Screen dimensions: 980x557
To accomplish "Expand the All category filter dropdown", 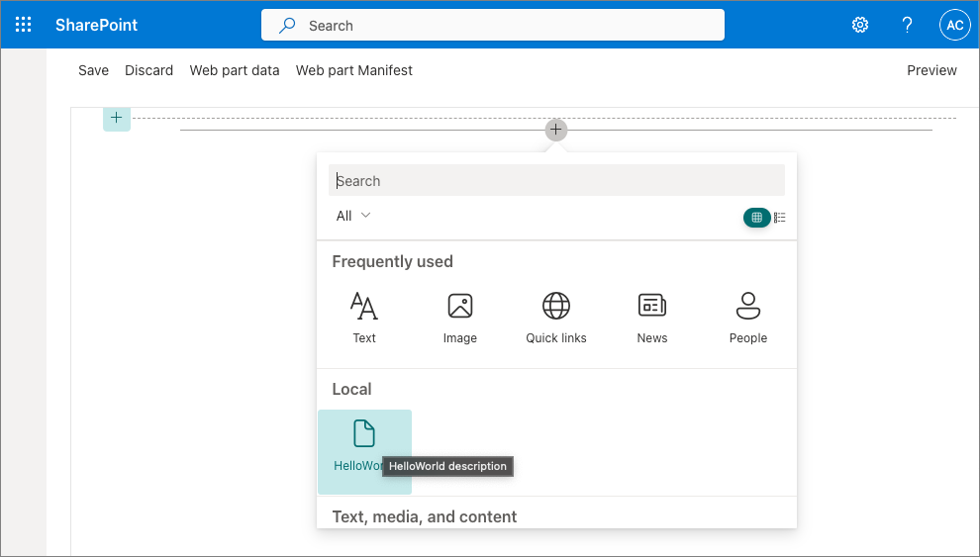I will pyautogui.click(x=353, y=216).
